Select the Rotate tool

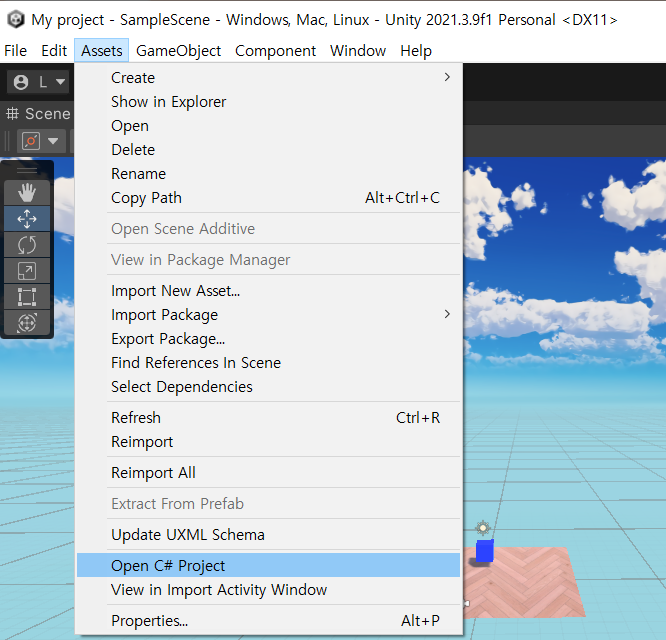pyautogui.click(x=27, y=245)
